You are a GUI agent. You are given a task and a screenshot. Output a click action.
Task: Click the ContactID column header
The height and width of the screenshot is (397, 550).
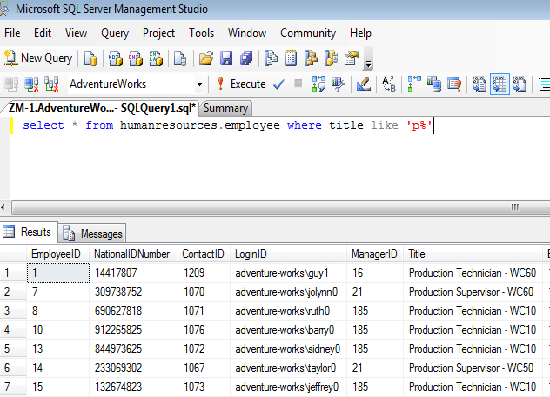coord(203,254)
